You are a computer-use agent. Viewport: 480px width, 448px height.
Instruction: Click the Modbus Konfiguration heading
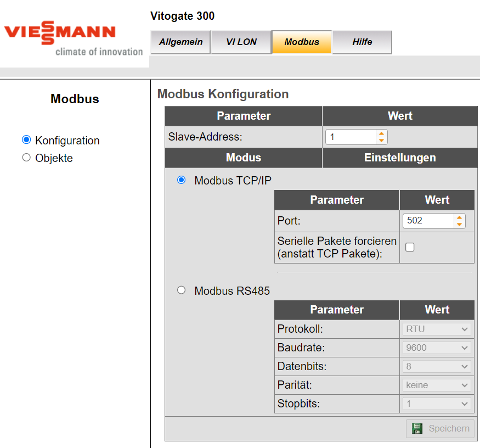(223, 94)
